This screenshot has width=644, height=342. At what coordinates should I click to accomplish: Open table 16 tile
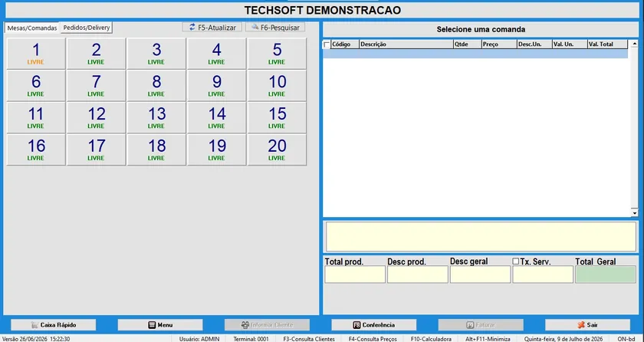tap(36, 150)
